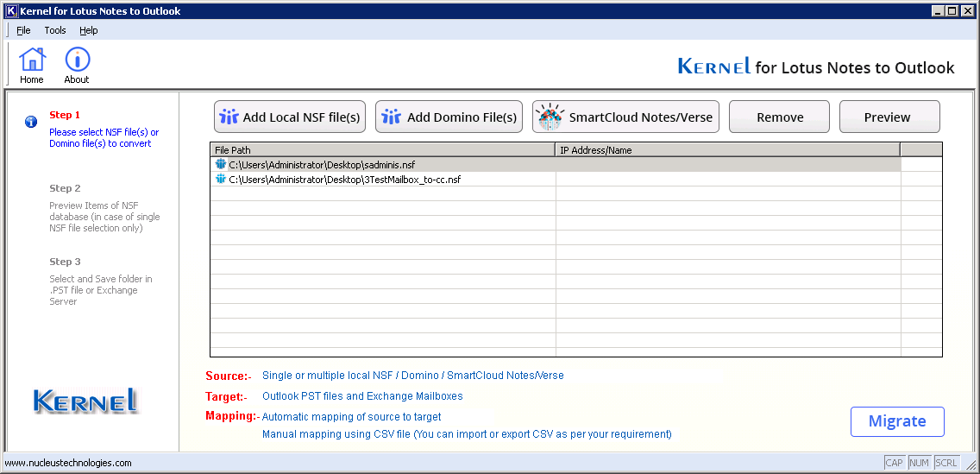The height and width of the screenshot is (474, 980).
Task: Remove the selected NSF file
Action: pos(779,117)
